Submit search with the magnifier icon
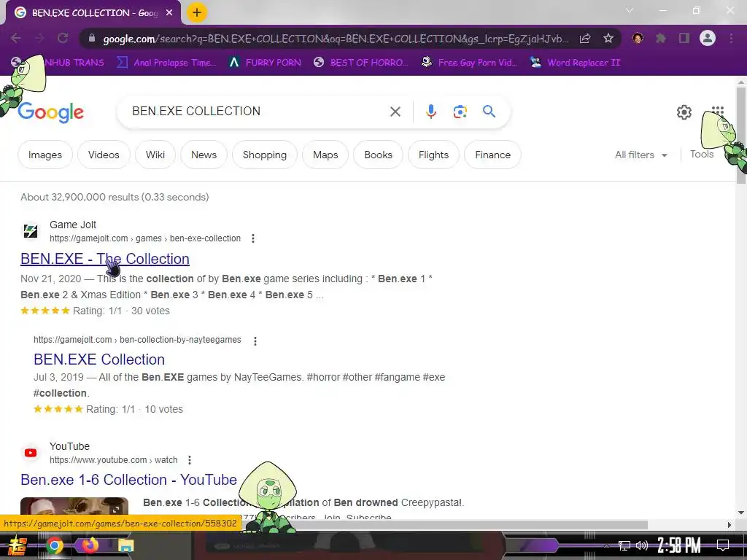This screenshot has height=560, width=747. 489,112
